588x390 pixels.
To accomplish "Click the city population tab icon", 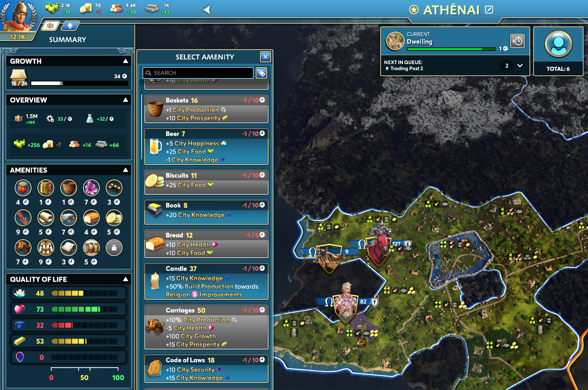I will coord(51,26).
